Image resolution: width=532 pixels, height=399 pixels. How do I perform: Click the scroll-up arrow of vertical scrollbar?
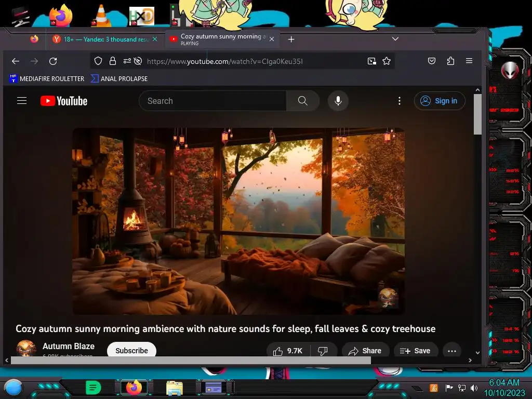(478, 90)
